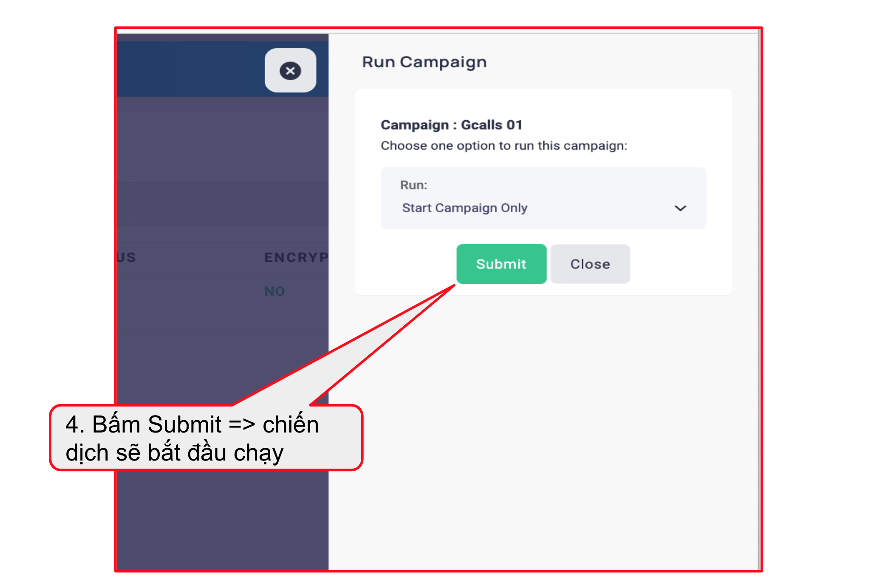The height and width of the screenshot is (588, 871).
Task: Click the Campaign : Gcalls 01 label
Action: pos(451,125)
